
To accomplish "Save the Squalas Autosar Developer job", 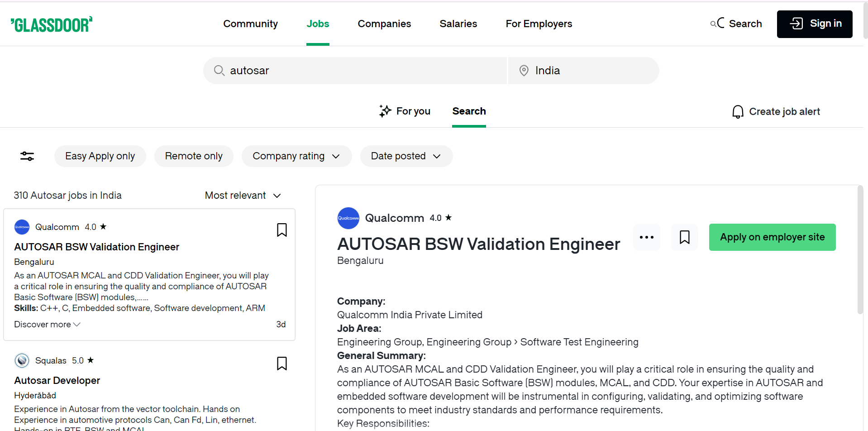I will 281,364.
